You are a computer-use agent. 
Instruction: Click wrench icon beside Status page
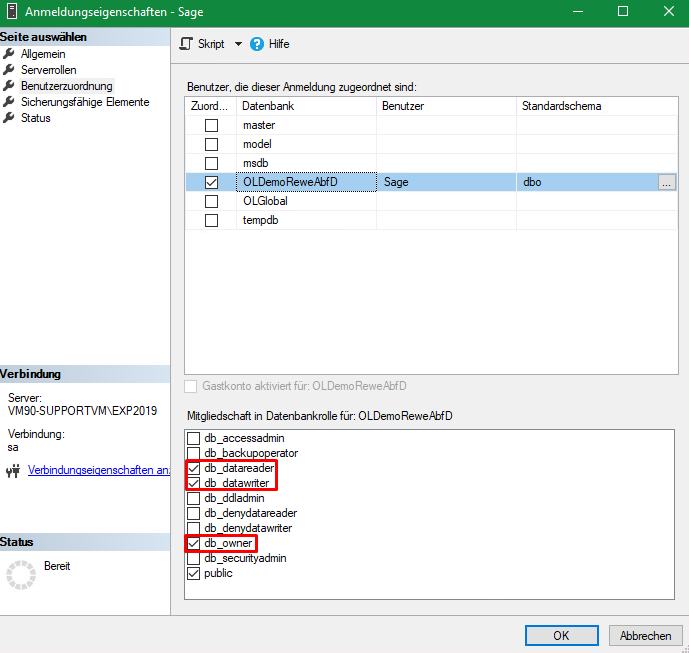(10, 118)
